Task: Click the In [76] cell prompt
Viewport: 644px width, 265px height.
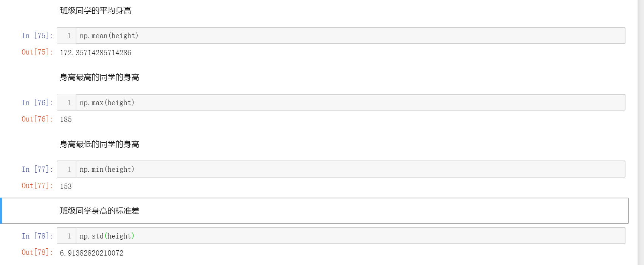Action: click(37, 103)
